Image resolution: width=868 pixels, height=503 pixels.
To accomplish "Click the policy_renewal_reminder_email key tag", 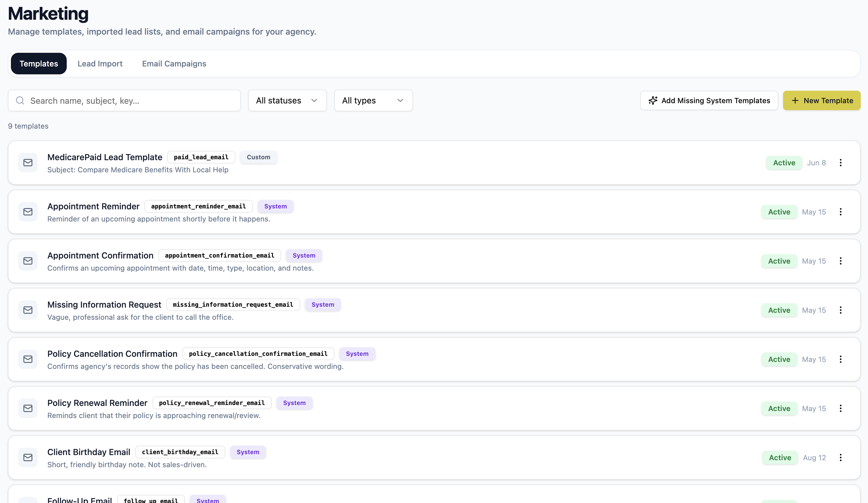I will click(x=212, y=403).
